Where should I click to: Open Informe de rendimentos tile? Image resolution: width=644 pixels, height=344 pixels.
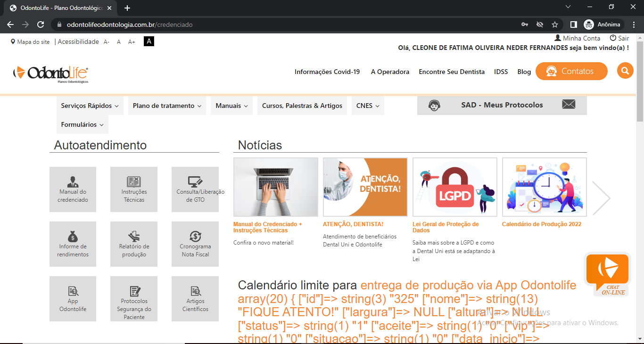73,244
